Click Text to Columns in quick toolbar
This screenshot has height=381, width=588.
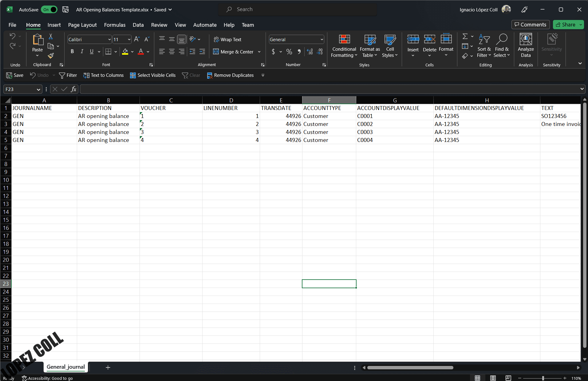click(x=104, y=75)
